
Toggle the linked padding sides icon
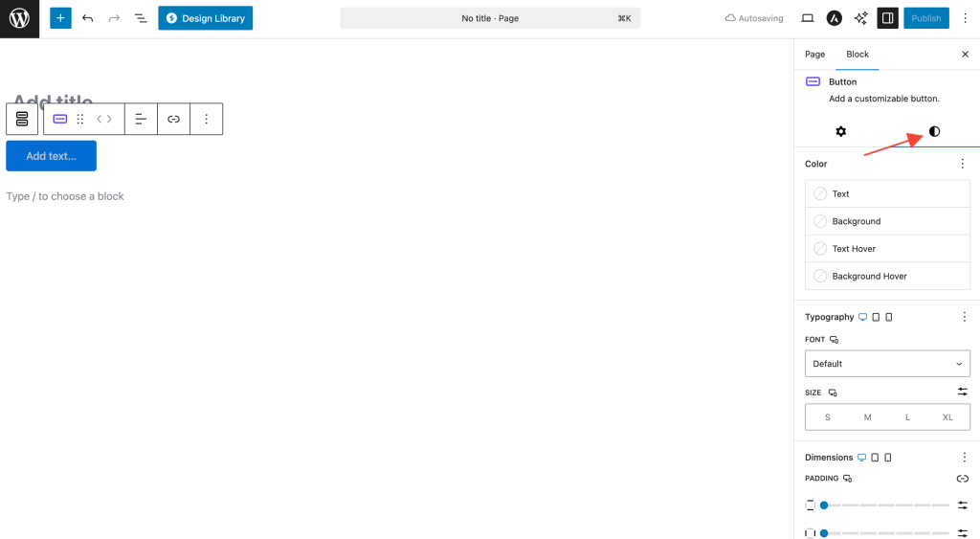pos(963,479)
